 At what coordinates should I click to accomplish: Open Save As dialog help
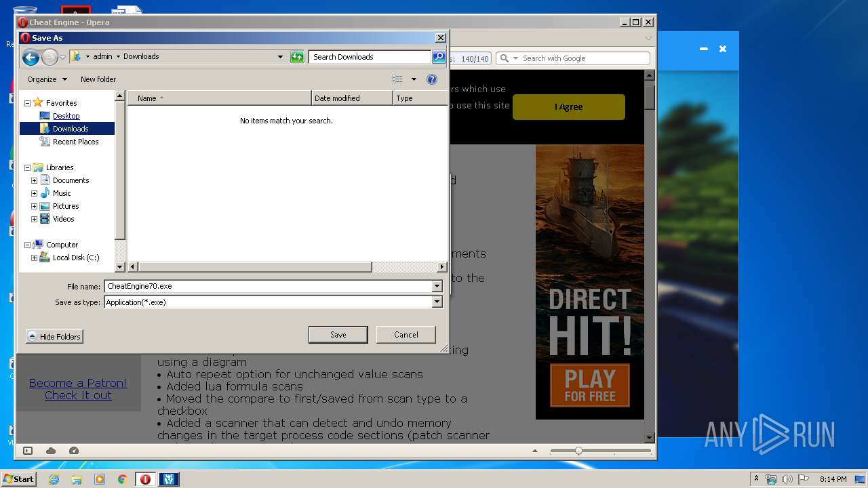[x=432, y=79]
